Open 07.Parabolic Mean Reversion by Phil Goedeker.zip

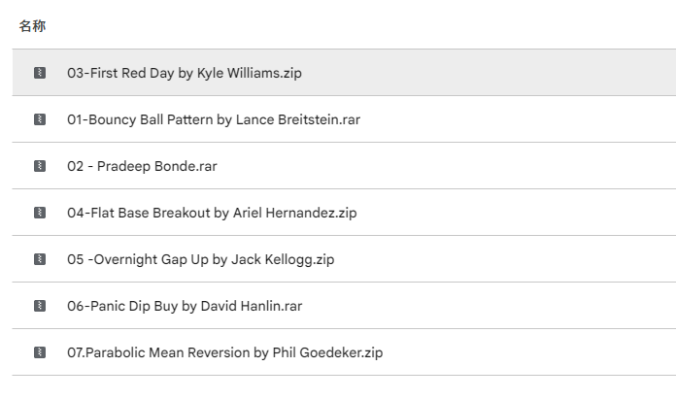pyautogui.click(x=224, y=353)
